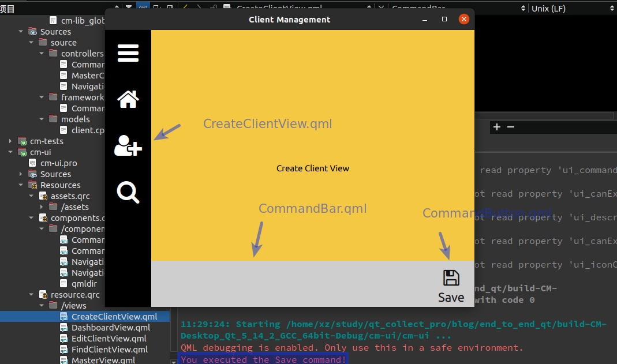This screenshot has width=617, height=364.
Task: Click the Resources lock folder icon
Action: click(x=33, y=185)
